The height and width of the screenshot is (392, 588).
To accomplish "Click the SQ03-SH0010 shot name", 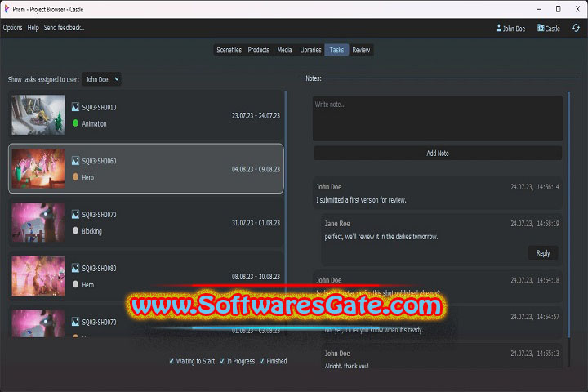I will pyautogui.click(x=99, y=107).
